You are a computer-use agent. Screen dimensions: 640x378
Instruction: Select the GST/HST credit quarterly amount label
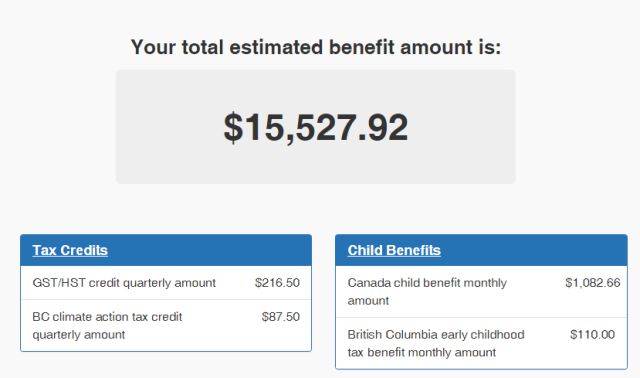coord(124,283)
